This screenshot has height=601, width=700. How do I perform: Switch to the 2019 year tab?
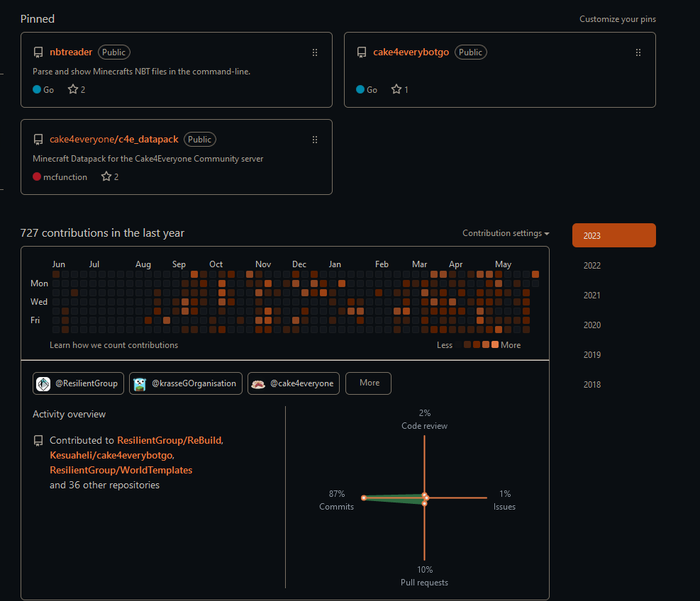coord(591,354)
